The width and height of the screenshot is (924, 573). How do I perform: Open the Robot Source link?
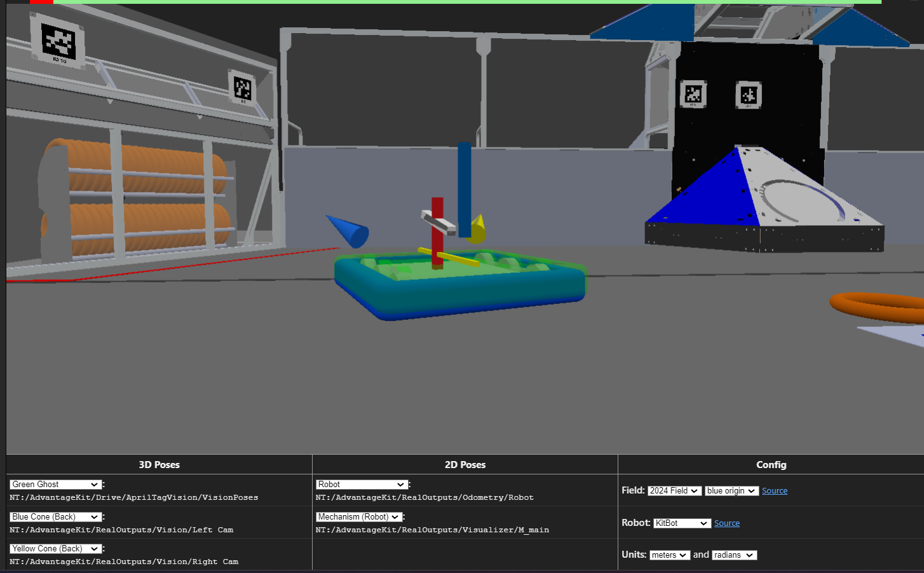point(727,523)
